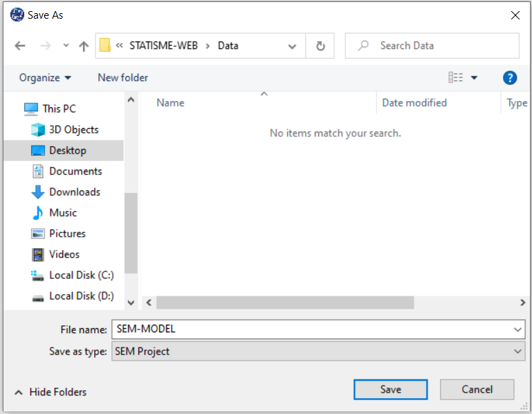Open the Organize menu

[x=45, y=78]
